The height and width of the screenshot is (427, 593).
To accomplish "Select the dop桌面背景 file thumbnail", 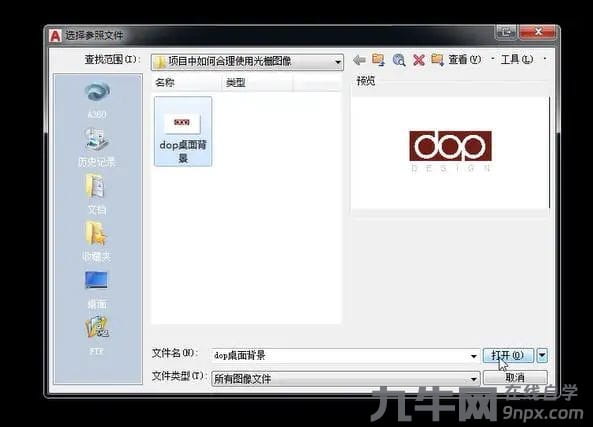I will [x=183, y=131].
